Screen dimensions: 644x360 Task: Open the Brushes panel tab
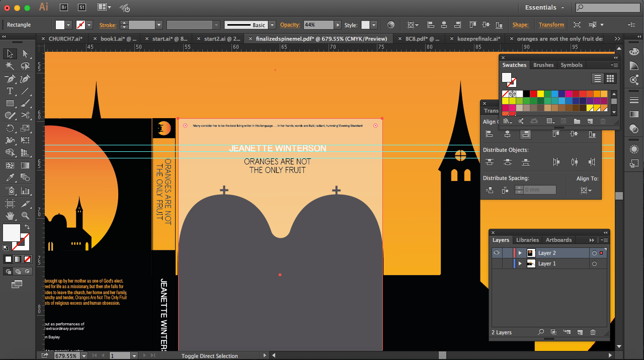pyautogui.click(x=543, y=65)
